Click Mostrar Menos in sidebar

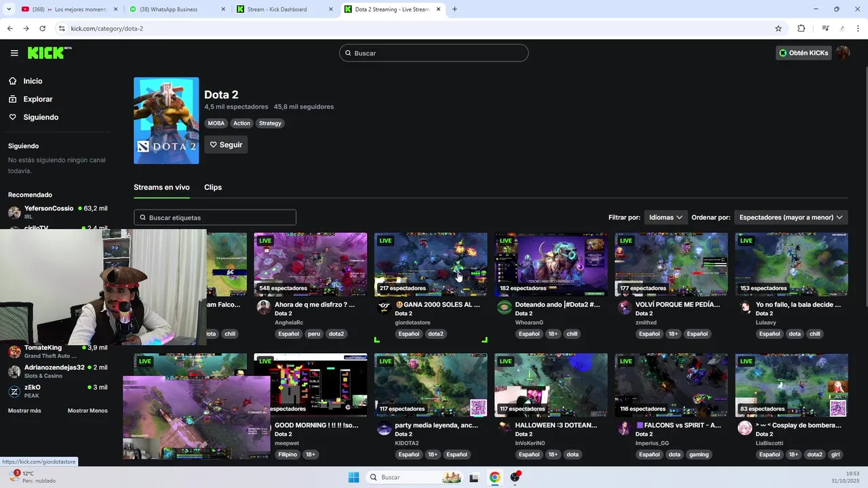click(87, 411)
